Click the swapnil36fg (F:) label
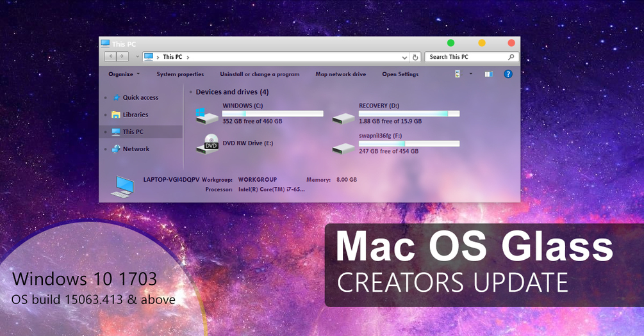This screenshot has height=336, width=644. pyautogui.click(x=381, y=136)
